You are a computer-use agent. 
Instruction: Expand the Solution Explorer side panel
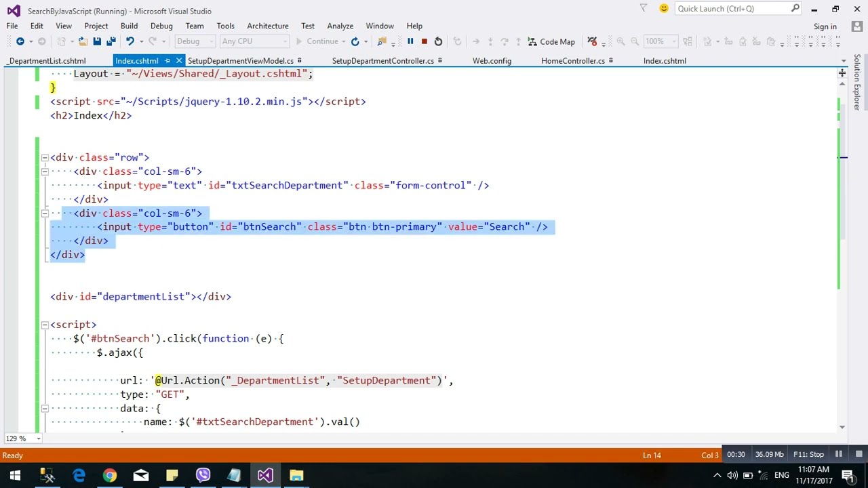857,82
